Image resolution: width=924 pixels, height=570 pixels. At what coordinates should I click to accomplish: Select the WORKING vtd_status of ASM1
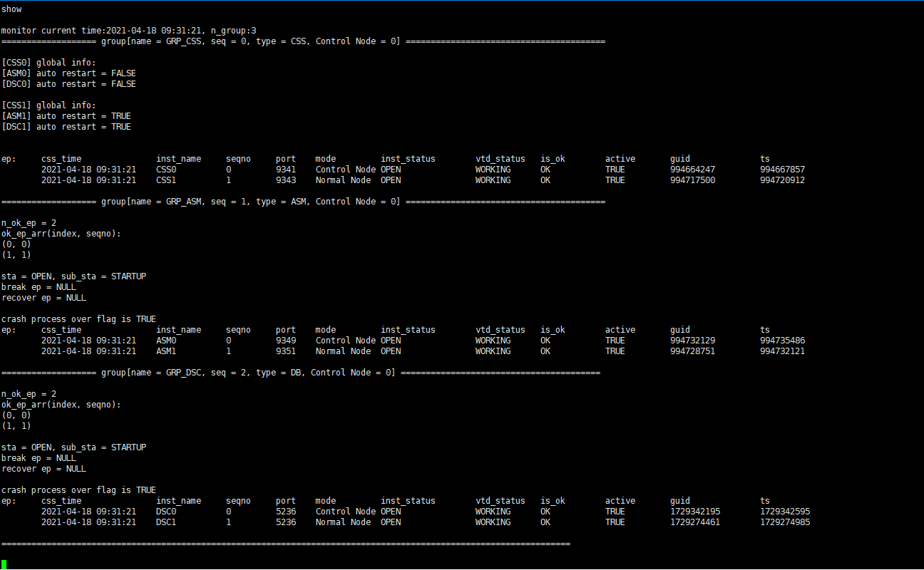click(x=492, y=351)
